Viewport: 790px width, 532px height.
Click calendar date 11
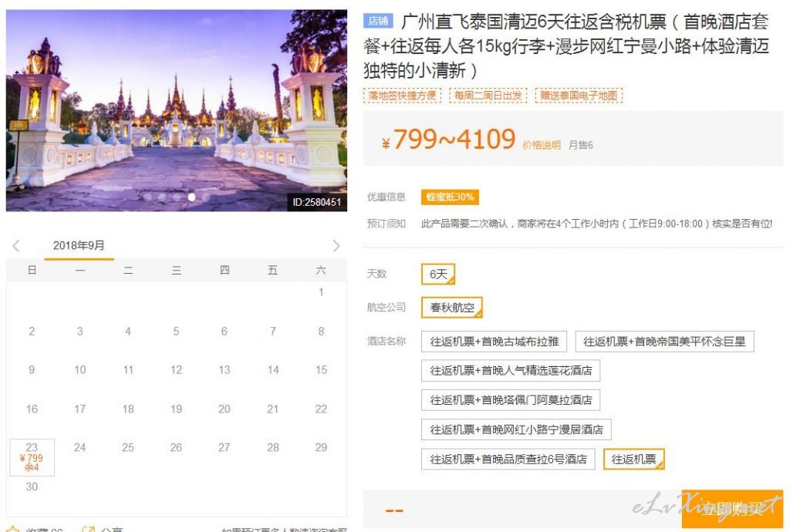pos(128,370)
